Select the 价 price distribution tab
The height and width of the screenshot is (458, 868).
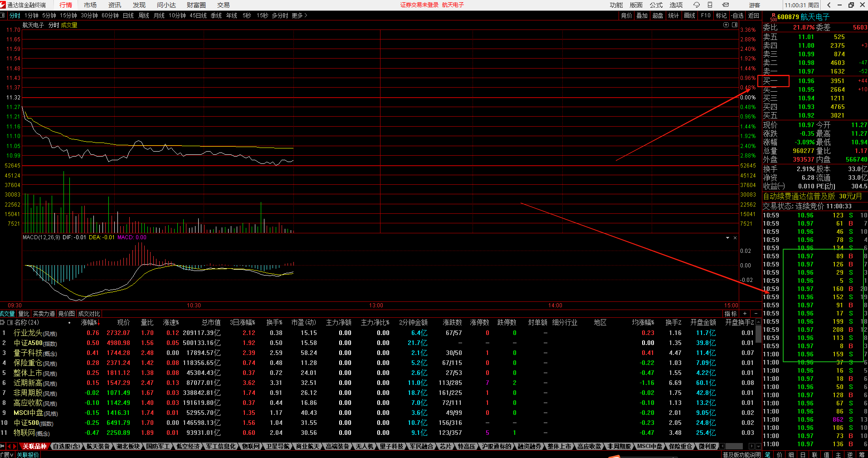pyautogui.click(x=779, y=454)
